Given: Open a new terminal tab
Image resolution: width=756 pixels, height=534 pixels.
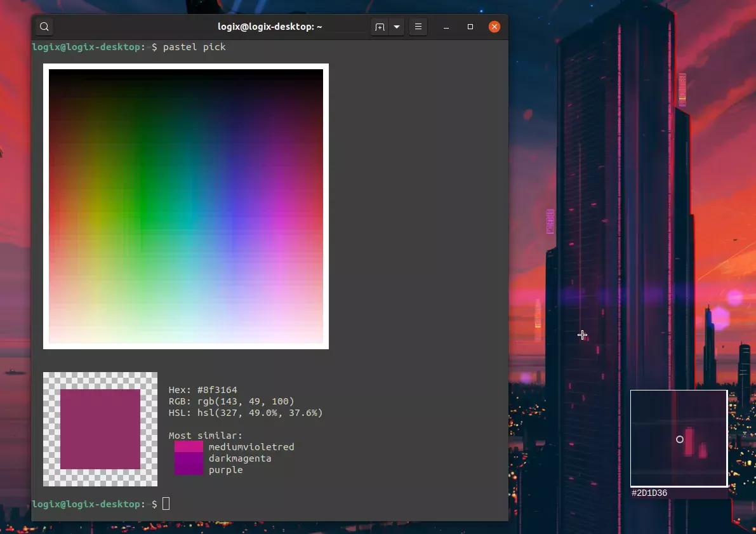Looking at the screenshot, I should coord(380,27).
